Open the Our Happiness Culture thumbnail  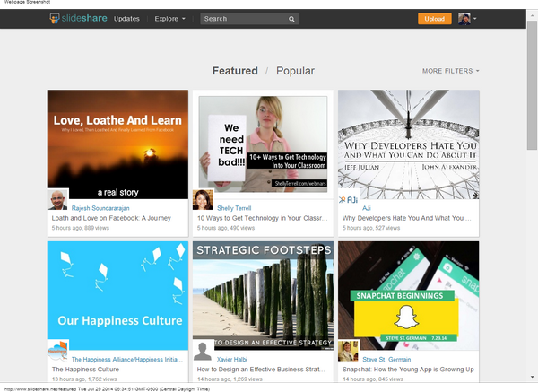pos(117,295)
